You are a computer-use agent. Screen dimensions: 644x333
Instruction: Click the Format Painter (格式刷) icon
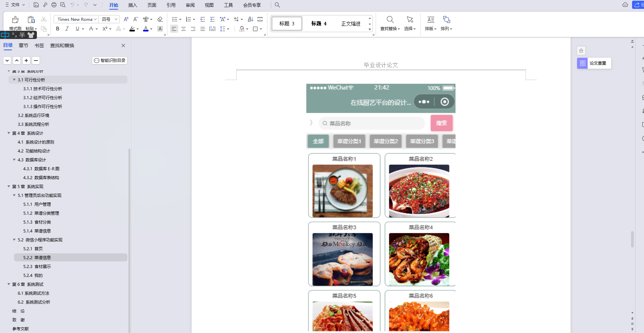(x=15, y=20)
